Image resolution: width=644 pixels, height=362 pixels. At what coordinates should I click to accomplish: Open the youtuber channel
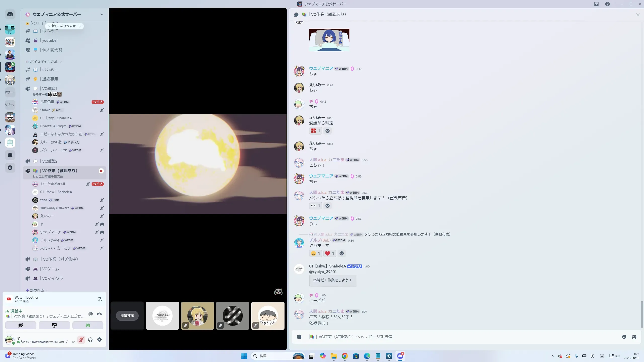(50, 40)
